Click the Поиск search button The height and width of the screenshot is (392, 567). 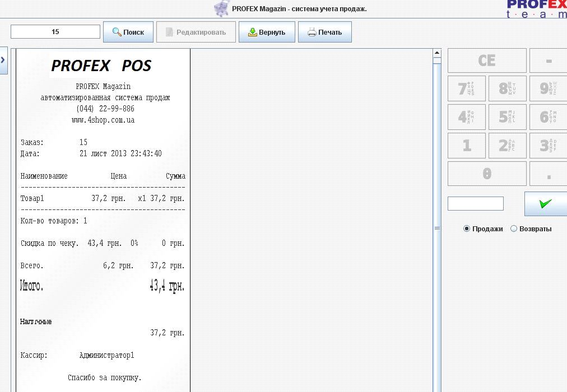[x=128, y=32]
